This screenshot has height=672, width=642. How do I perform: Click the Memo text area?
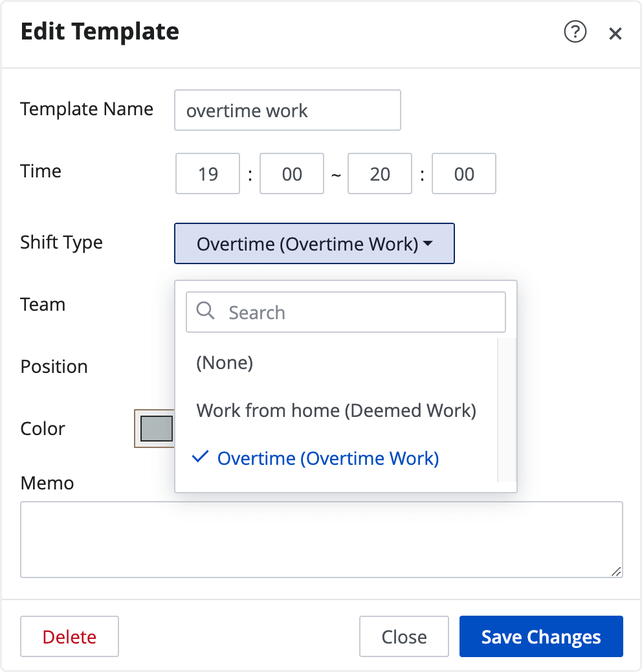tap(322, 539)
